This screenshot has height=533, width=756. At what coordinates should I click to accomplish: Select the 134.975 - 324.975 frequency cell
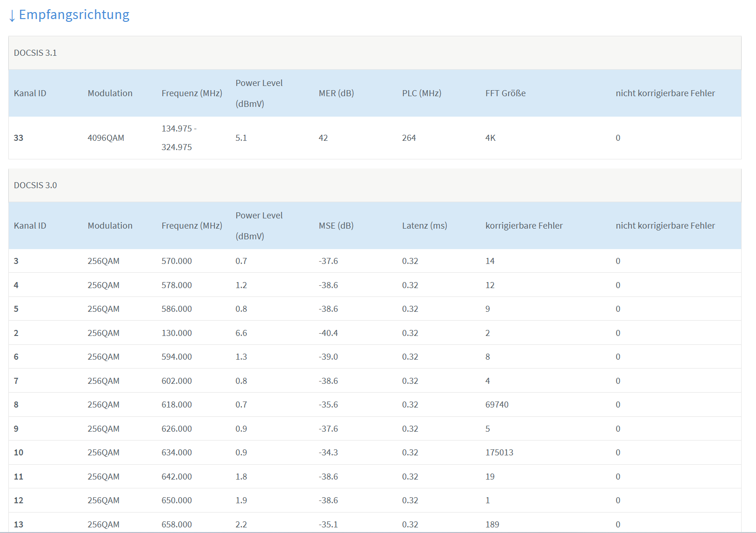coord(179,138)
